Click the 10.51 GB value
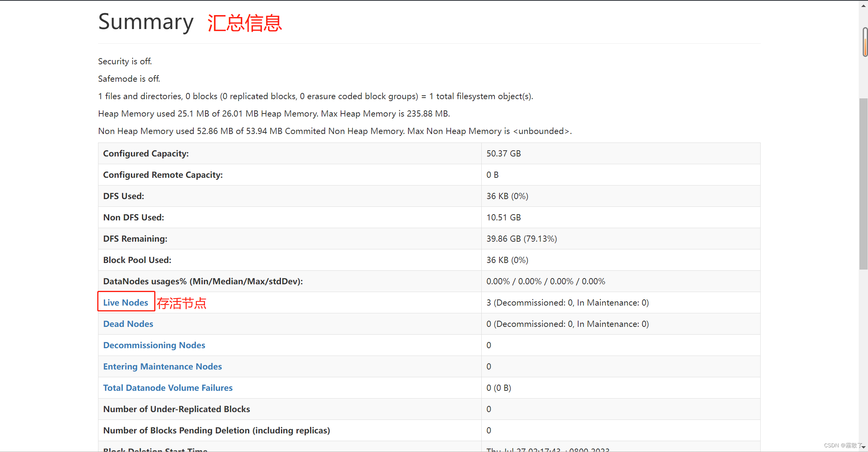The height and width of the screenshot is (452, 868). click(x=503, y=217)
